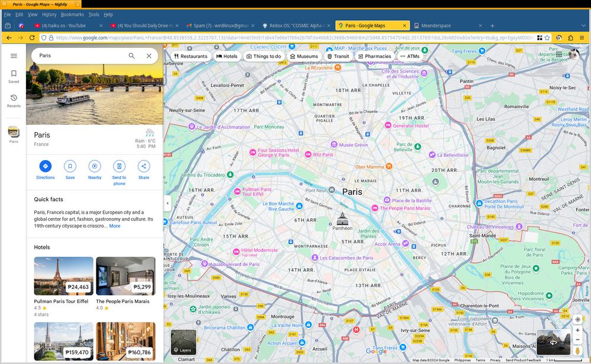Select the ATMs filter chip
591x364 pixels.
point(410,56)
